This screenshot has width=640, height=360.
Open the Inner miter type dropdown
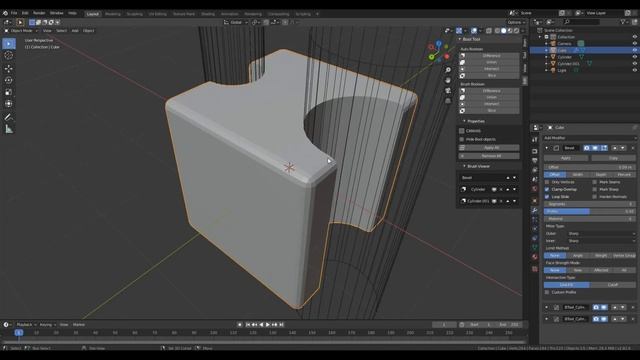(x=602, y=241)
